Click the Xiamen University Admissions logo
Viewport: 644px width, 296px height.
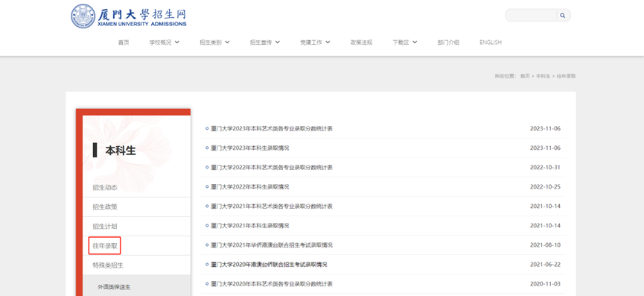(x=129, y=16)
